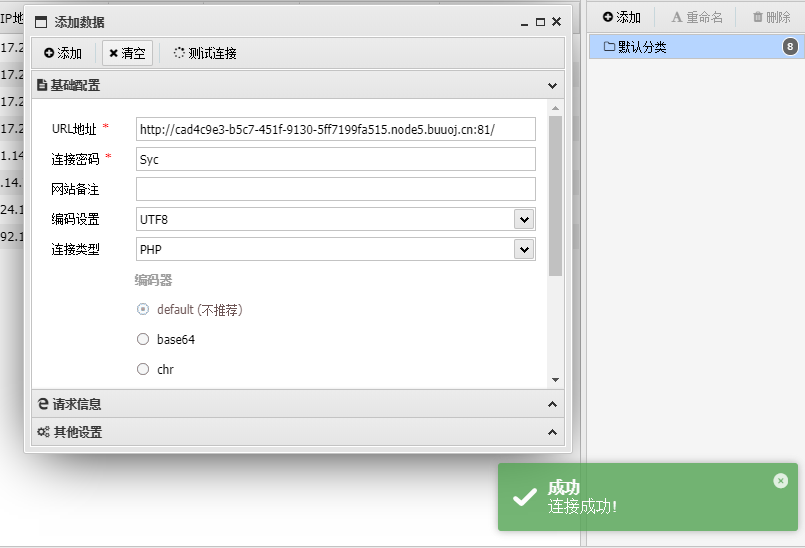Image resolution: width=805 pixels, height=548 pixels.
Task: Click the 连接密码 input field
Action: point(336,159)
